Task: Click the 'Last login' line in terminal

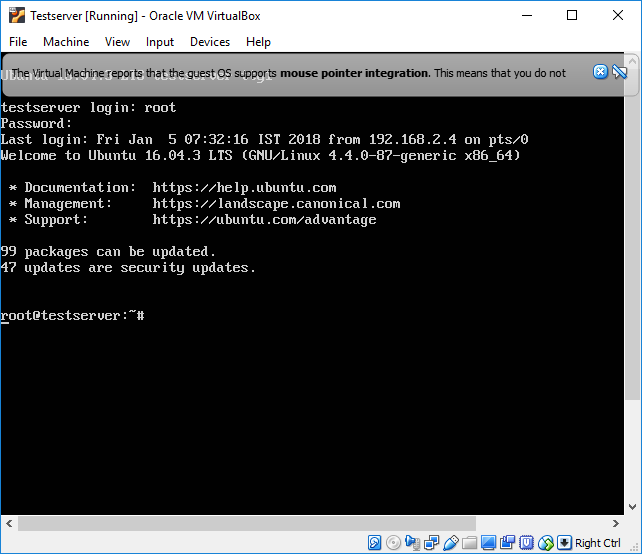Action: point(264,140)
